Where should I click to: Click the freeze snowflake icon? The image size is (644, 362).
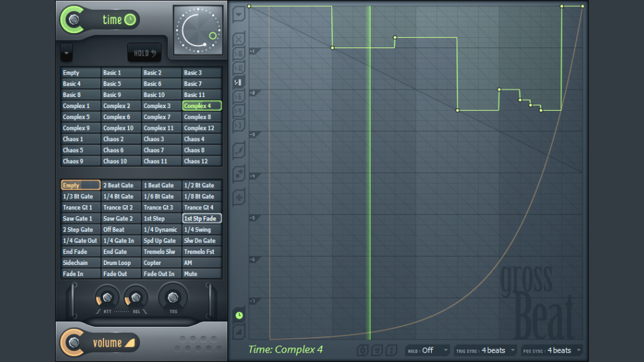pos(239,197)
